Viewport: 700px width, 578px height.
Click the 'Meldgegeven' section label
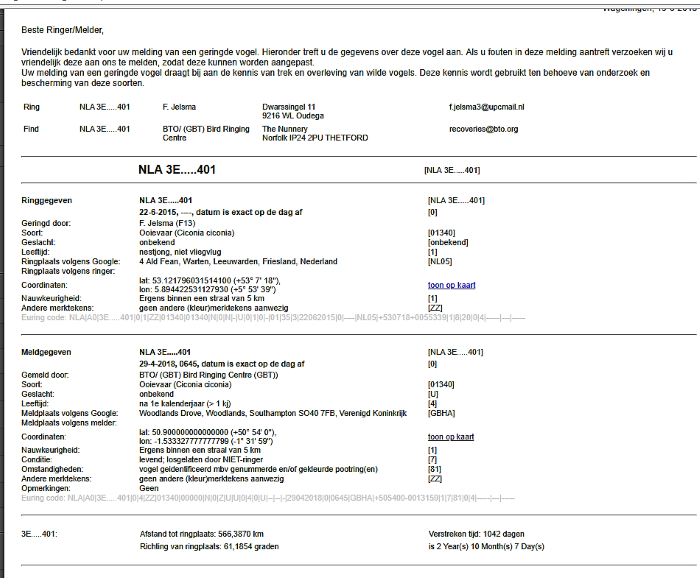pyautogui.click(x=46, y=352)
